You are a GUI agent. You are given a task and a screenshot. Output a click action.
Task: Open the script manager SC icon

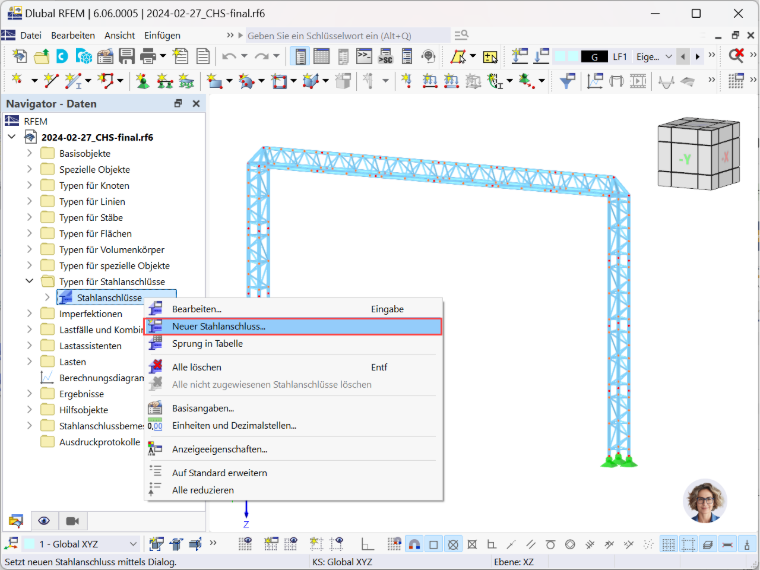click(x=385, y=57)
